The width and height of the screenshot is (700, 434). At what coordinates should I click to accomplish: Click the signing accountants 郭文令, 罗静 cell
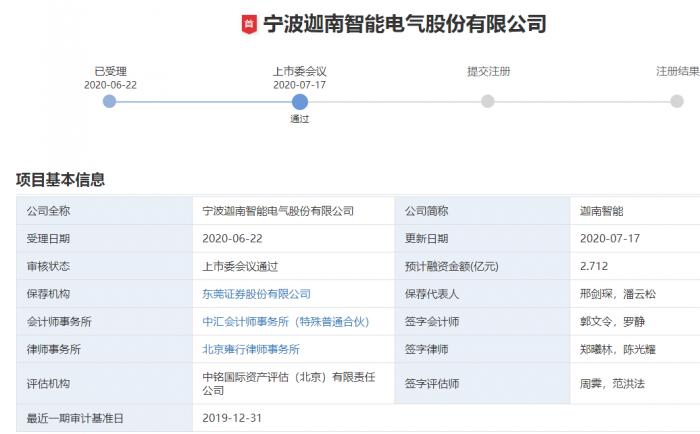point(615,322)
